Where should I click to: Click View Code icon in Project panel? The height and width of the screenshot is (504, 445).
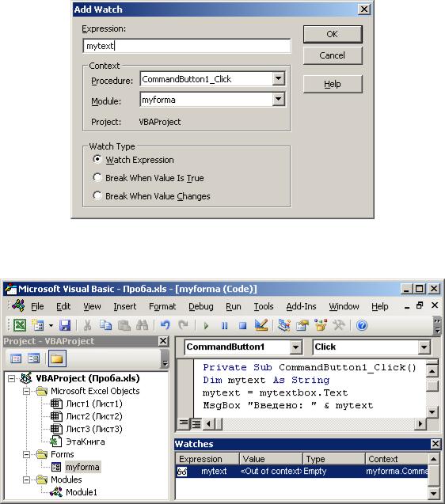tap(16, 358)
